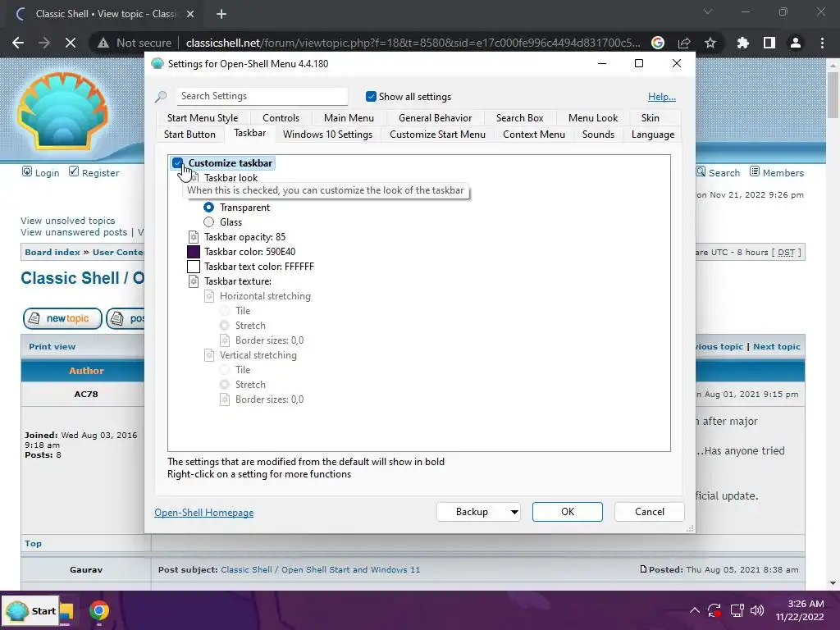Click the Chrome icon on the taskbar

click(x=99, y=610)
